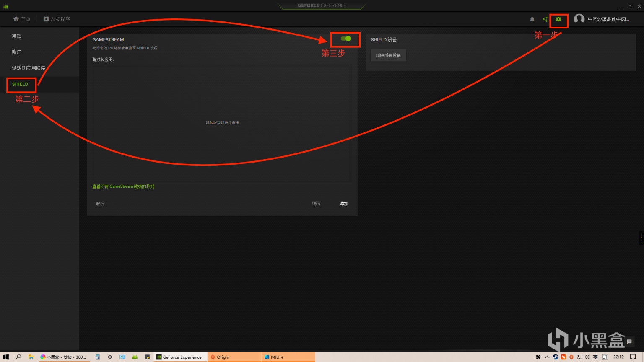Click the GAMESTREAM heading
The width and height of the screenshot is (644, 362).
click(108, 40)
